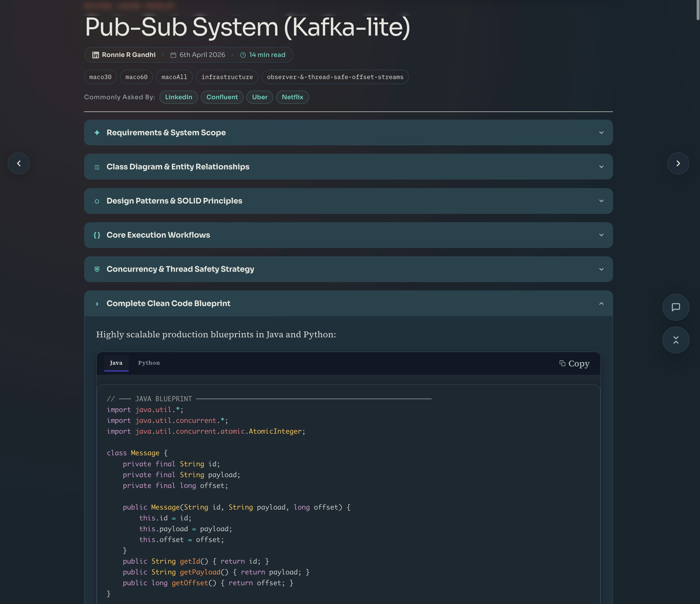Select the infrastructure tag
The height and width of the screenshot is (604, 700).
227,77
